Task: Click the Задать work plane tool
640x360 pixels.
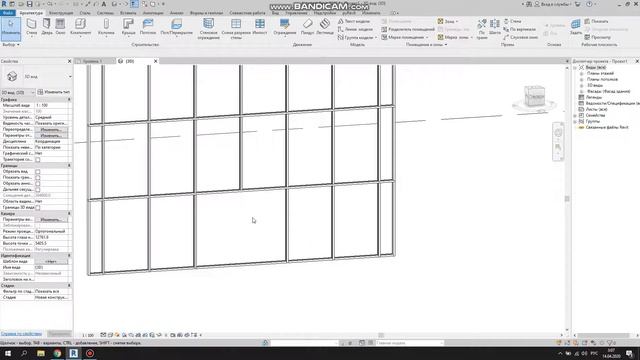Action: tap(576, 27)
